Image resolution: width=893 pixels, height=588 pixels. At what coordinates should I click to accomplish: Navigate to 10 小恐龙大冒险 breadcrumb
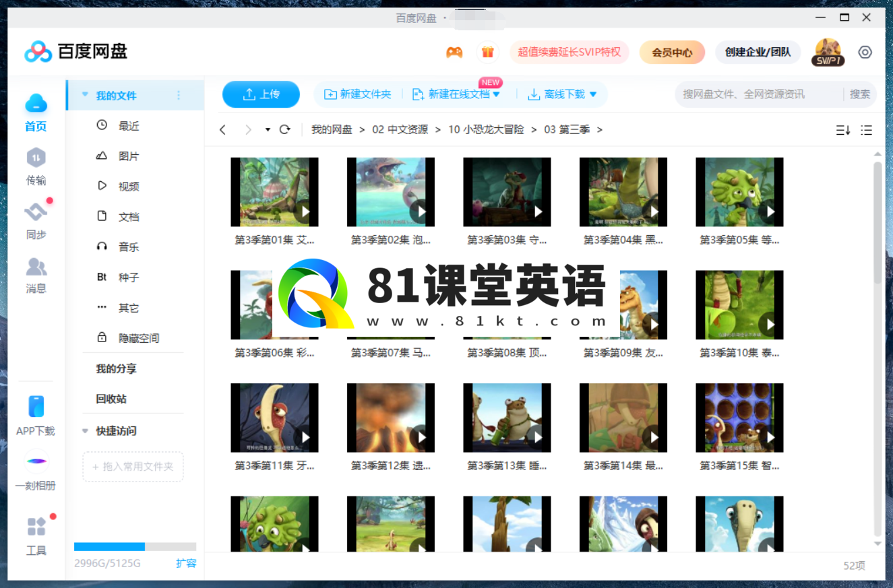pos(486,129)
